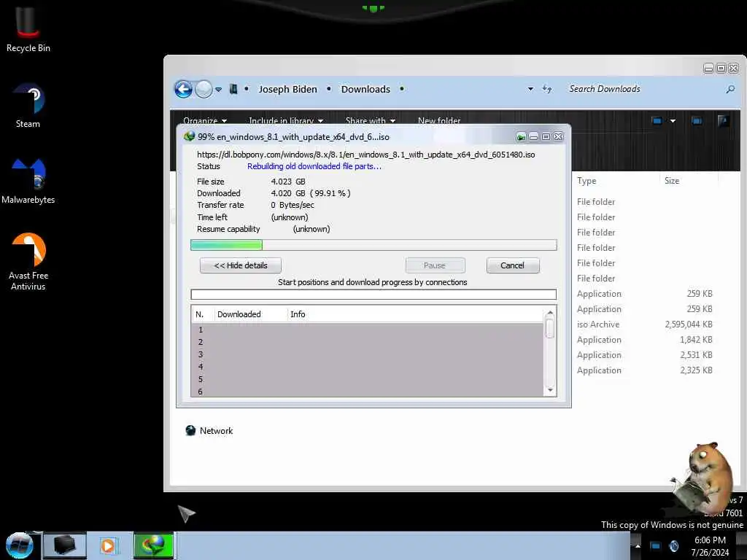Select Downloads in the address path
The height and width of the screenshot is (560, 747).
coord(365,89)
